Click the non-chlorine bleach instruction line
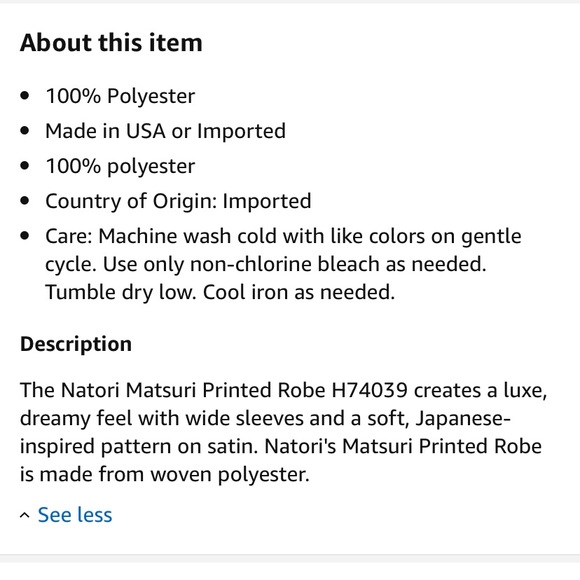580x580 pixels. pyautogui.click(x=266, y=264)
